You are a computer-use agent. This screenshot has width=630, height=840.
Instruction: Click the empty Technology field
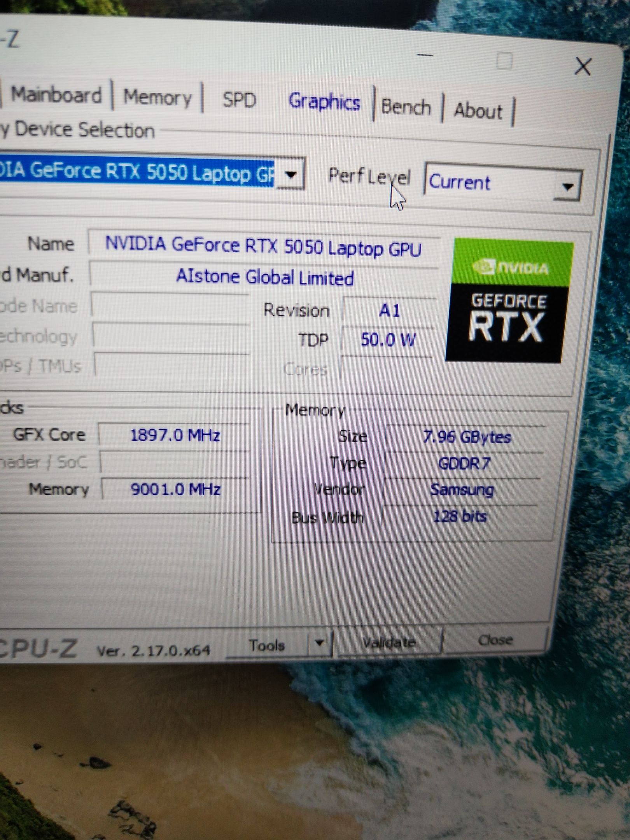point(171,335)
